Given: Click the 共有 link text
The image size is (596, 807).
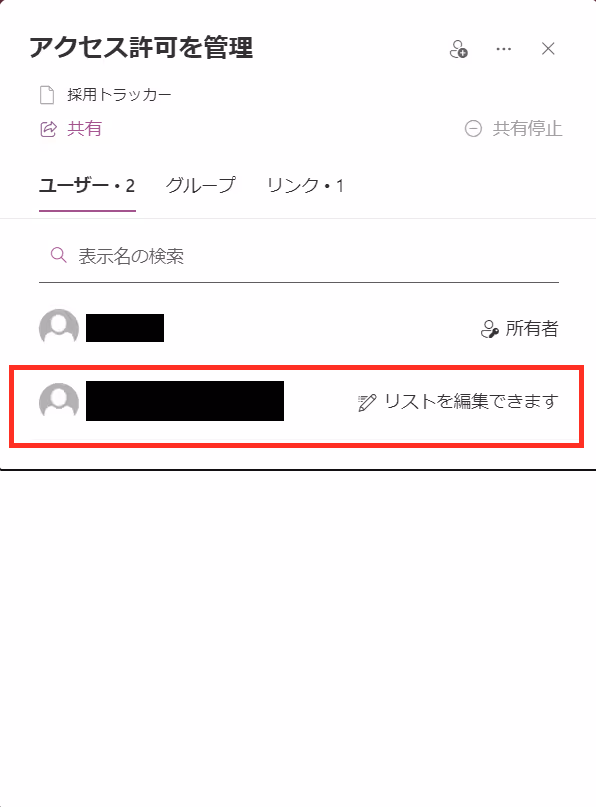Looking at the screenshot, I should tap(84, 129).
